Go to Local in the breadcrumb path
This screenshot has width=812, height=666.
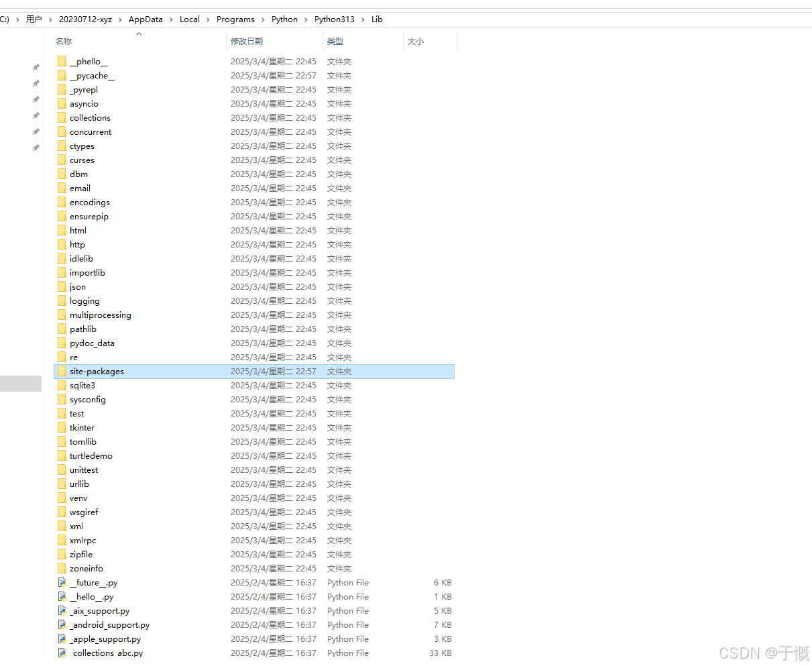coord(190,19)
